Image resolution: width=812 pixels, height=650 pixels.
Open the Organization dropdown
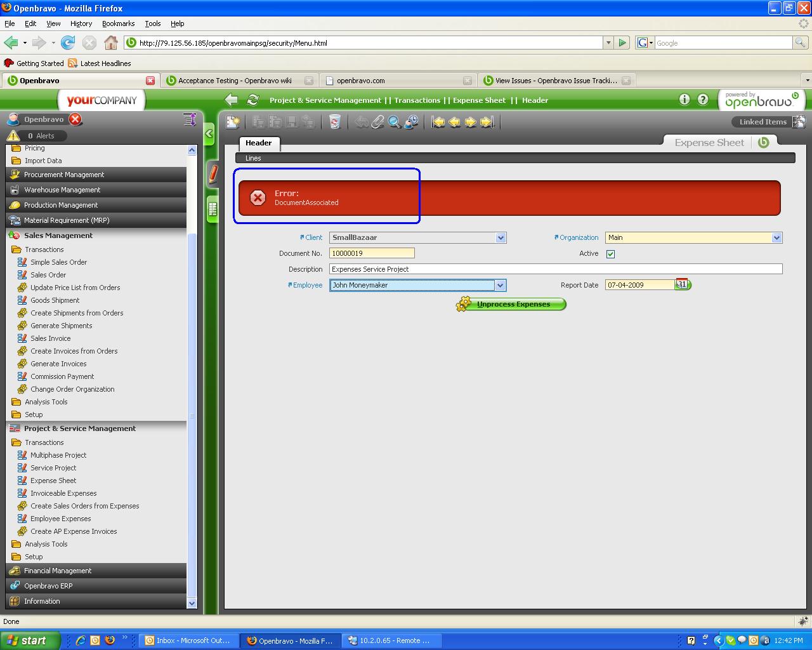pyautogui.click(x=776, y=237)
